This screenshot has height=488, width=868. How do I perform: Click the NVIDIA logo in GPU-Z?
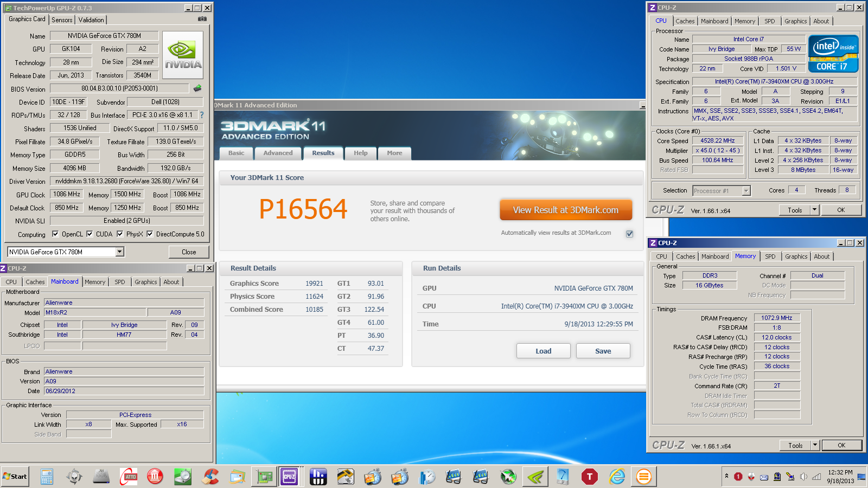(x=183, y=55)
